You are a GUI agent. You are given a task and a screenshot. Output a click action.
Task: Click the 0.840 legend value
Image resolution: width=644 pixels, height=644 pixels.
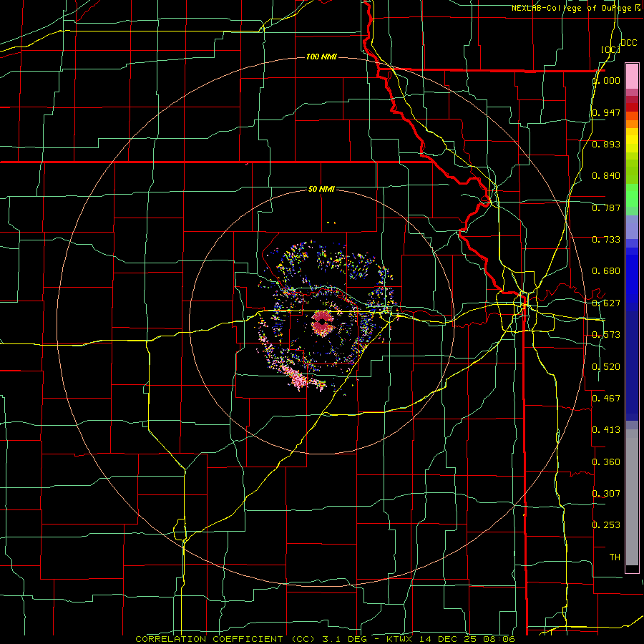point(606,176)
